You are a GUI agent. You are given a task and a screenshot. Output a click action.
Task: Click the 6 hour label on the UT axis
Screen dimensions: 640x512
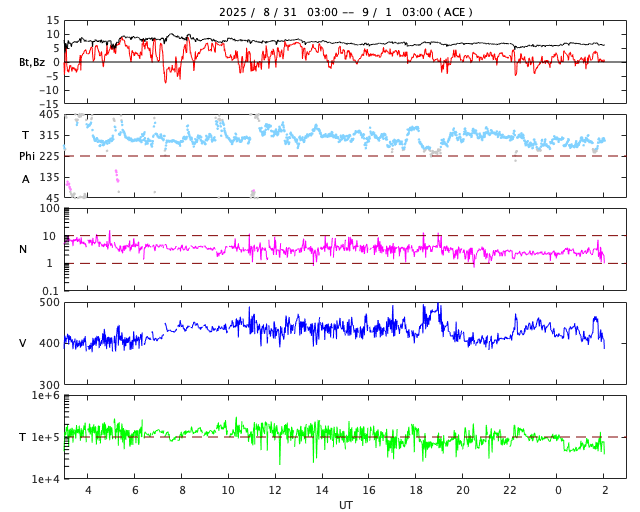[135, 490]
